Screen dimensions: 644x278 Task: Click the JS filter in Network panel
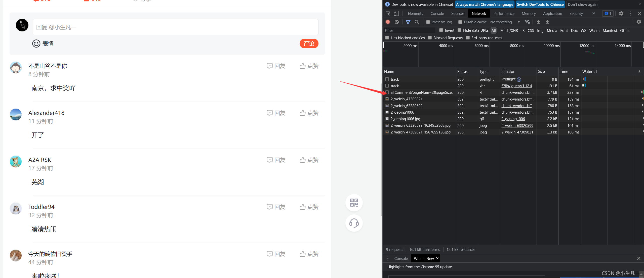coord(522,31)
